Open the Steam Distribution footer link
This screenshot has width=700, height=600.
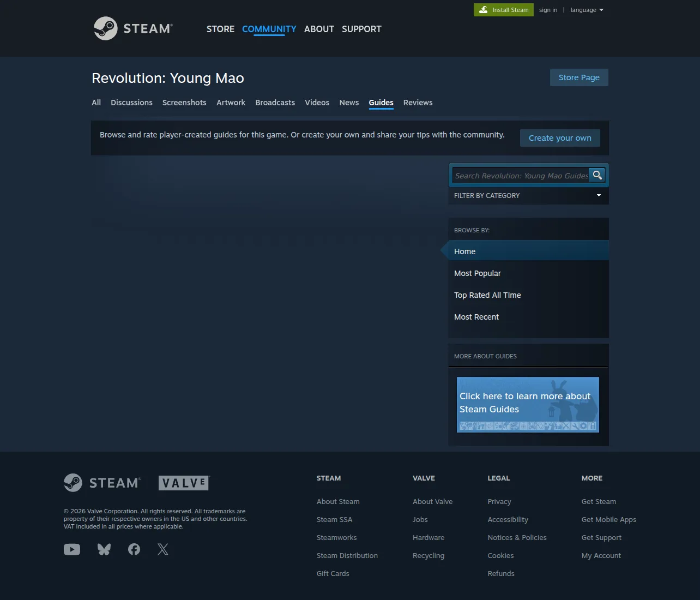point(347,555)
